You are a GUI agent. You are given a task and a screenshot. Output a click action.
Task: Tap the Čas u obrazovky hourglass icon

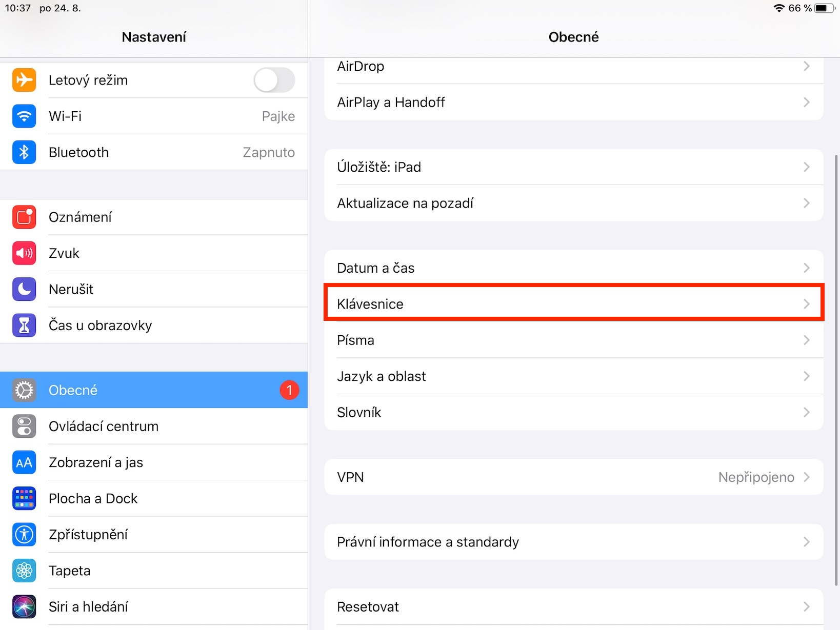click(24, 326)
